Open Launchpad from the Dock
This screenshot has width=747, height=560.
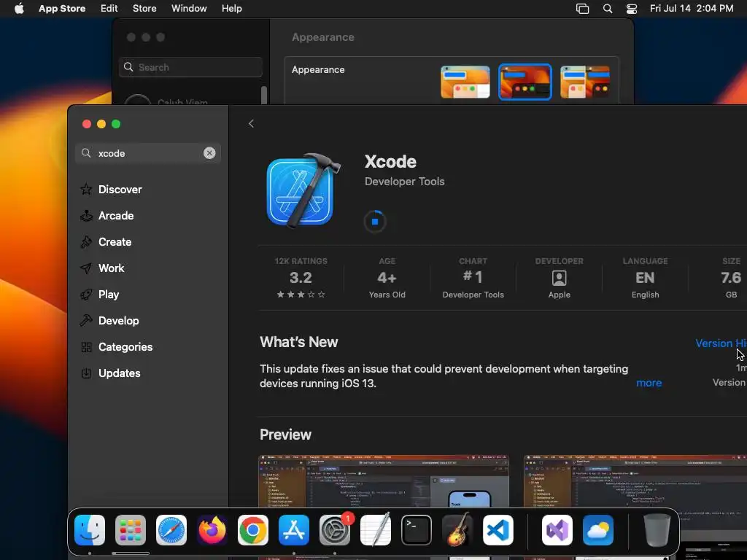coord(131,530)
